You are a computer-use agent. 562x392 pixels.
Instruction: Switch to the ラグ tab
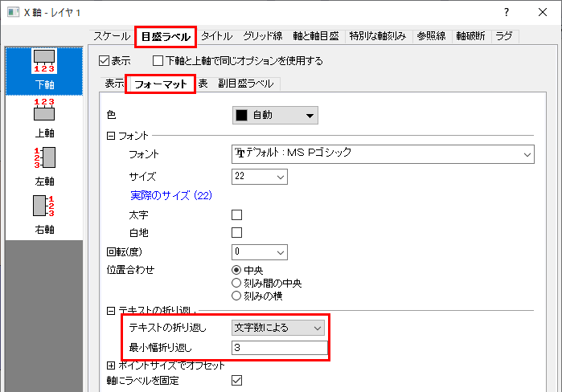504,36
